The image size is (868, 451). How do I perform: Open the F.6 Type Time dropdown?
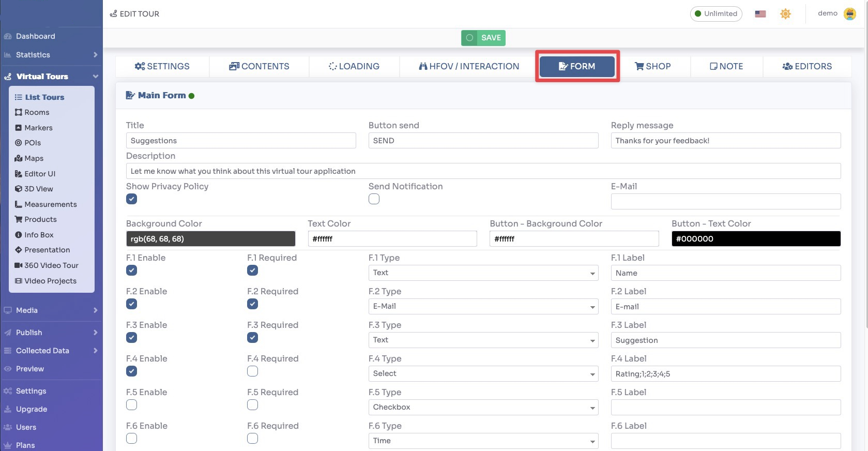[483, 441]
